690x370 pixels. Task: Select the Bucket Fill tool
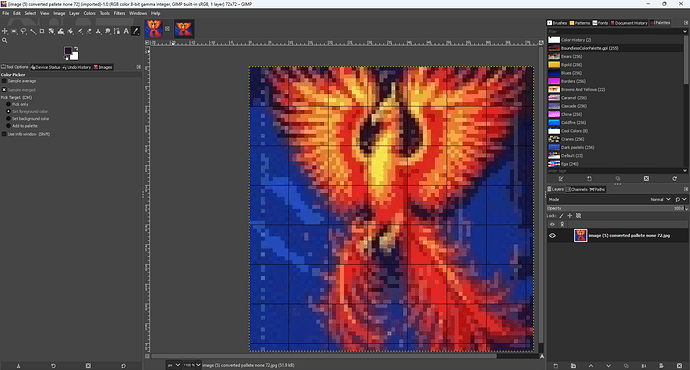click(x=70, y=31)
